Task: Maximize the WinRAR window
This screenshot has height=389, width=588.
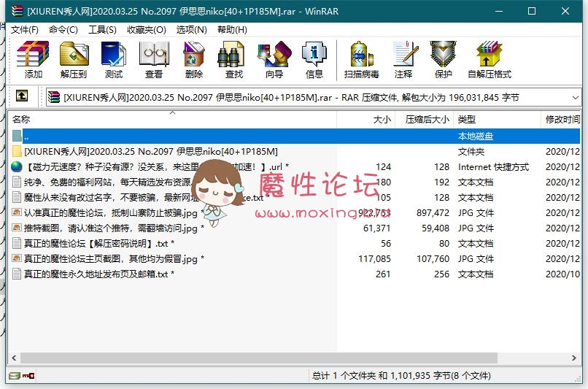Action: click(532, 11)
